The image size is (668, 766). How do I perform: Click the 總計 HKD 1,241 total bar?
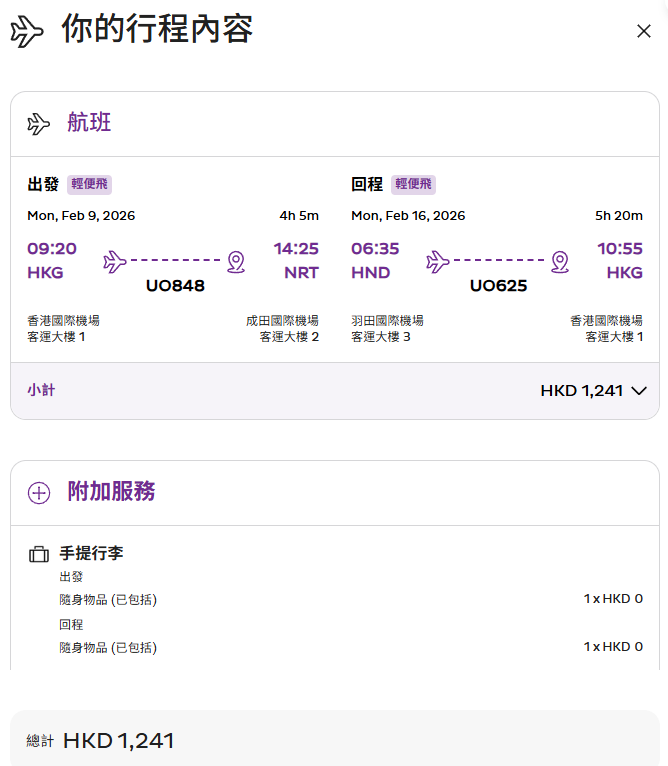(x=334, y=740)
